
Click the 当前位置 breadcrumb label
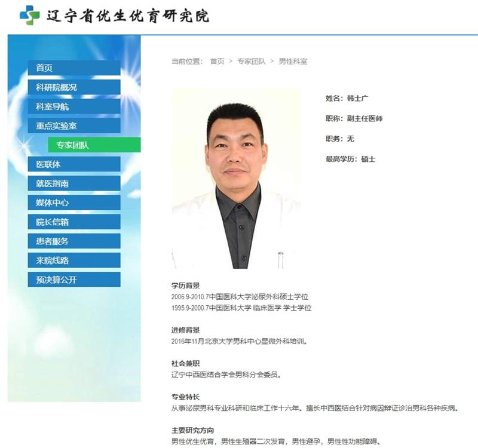(187, 62)
